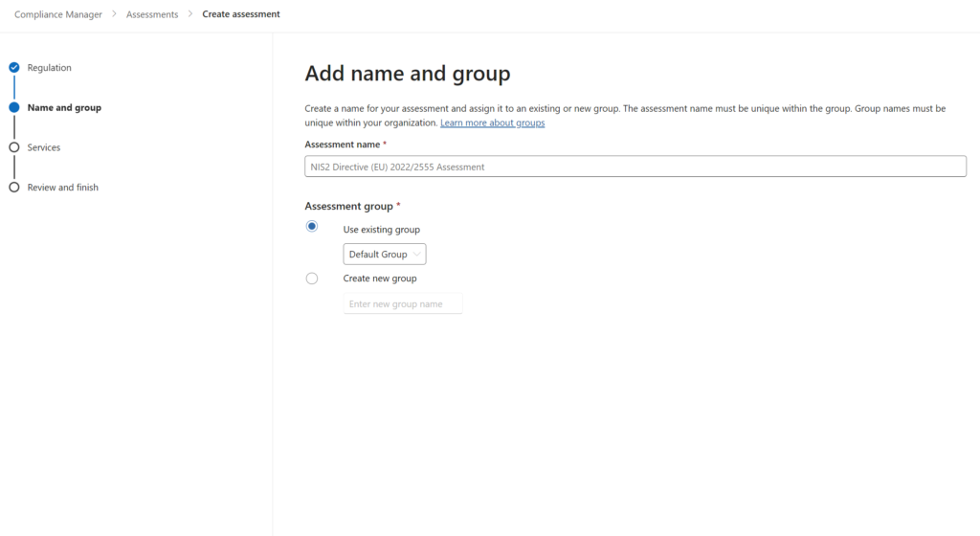980x536 pixels.
Task: Focus the Assessment name text field
Action: pyautogui.click(x=635, y=167)
